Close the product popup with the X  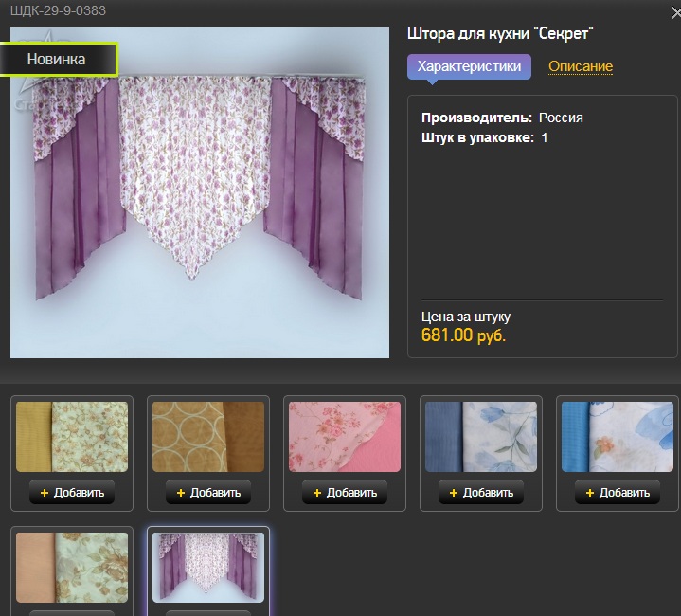click(675, 13)
